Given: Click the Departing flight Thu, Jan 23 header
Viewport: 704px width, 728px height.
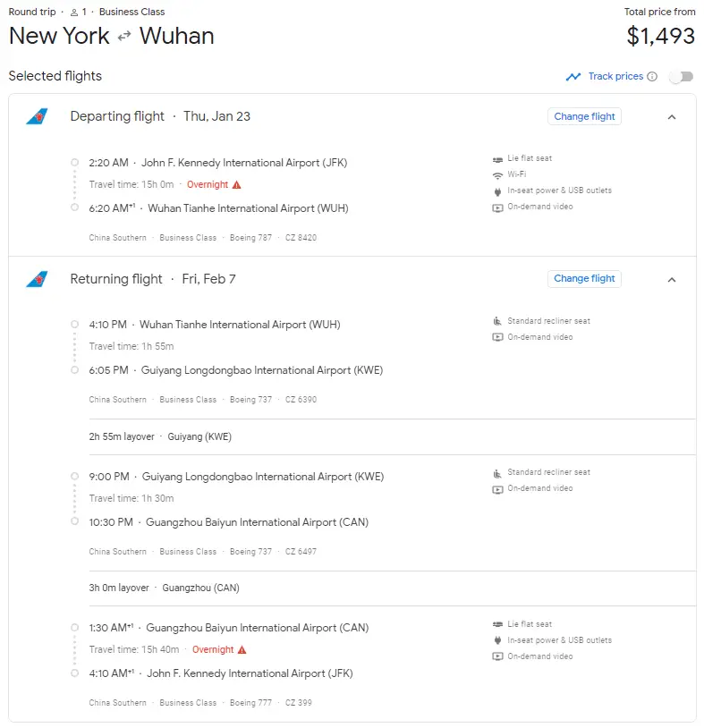Looking at the screenshot, I should [x=160, y=116].
